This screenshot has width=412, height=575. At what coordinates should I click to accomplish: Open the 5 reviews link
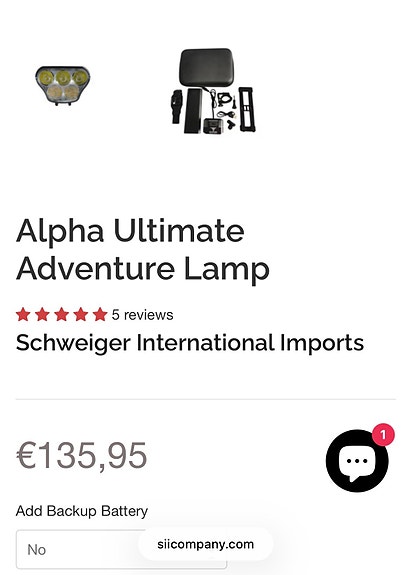[x=143, y=315]
